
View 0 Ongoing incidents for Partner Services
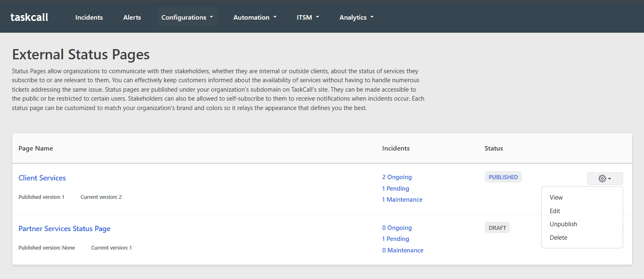tap(397, 228)
